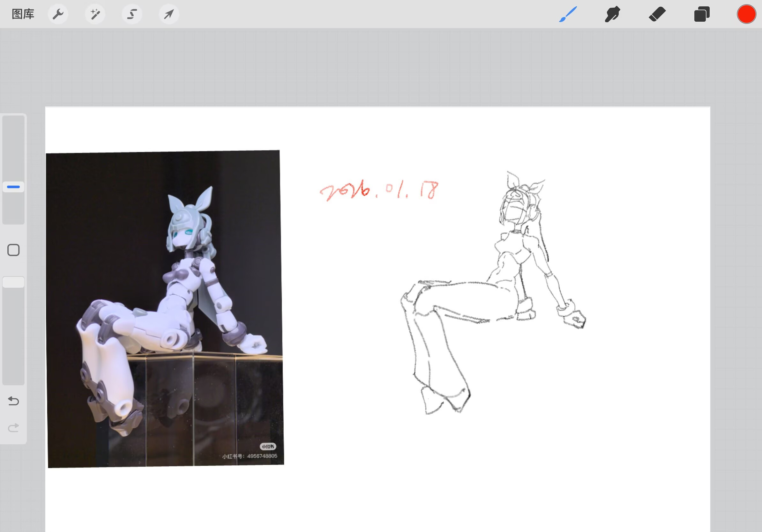Open the red active color picker
The image size is (762, 532).
746,14
